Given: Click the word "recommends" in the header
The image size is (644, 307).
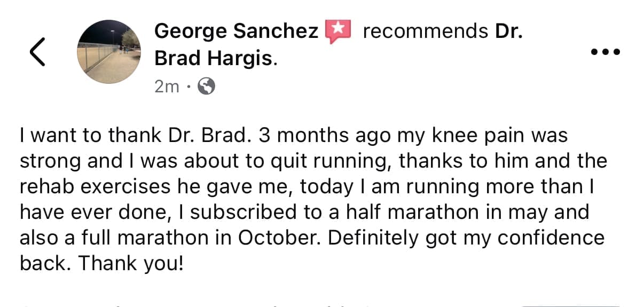Looking at the screenshot, I should 425,32.
